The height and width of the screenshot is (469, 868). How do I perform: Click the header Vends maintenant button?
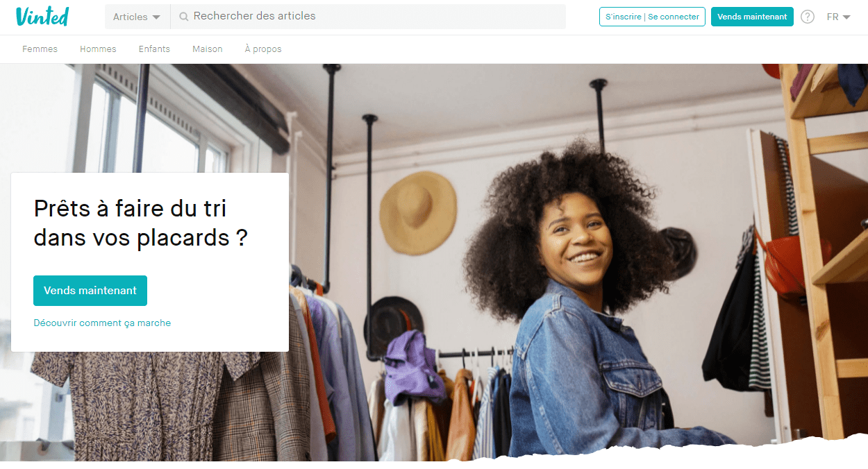[x=752, y=17]
